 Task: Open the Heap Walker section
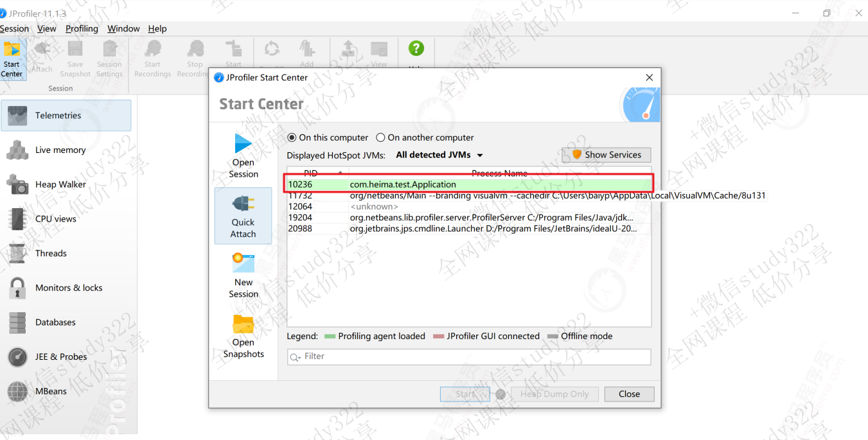click(66, 184)
